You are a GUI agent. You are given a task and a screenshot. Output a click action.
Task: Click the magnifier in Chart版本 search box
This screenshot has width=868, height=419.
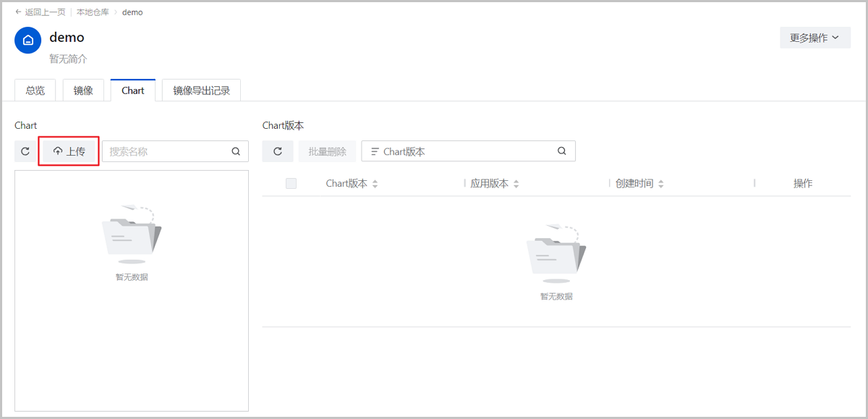coord(562,151)
